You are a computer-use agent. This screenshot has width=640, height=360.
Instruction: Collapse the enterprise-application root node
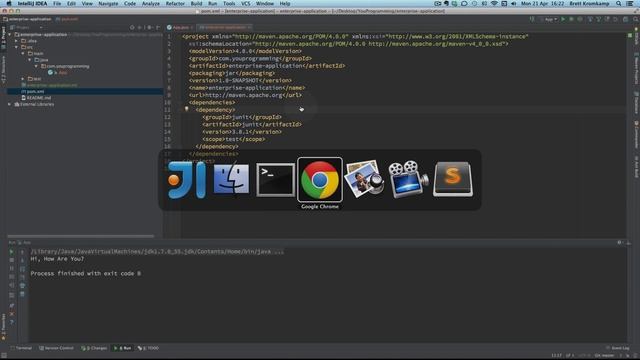(x=10, y=35)
